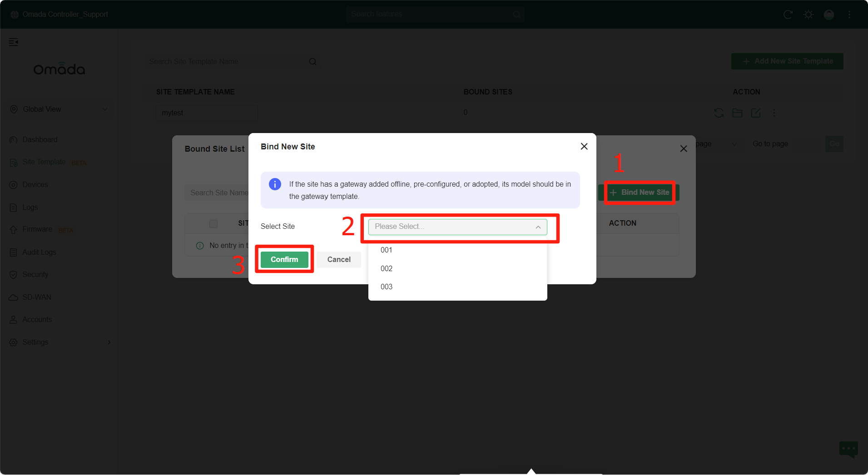Click the Audit Logs icon
The image size is (868, 475).
14,252
